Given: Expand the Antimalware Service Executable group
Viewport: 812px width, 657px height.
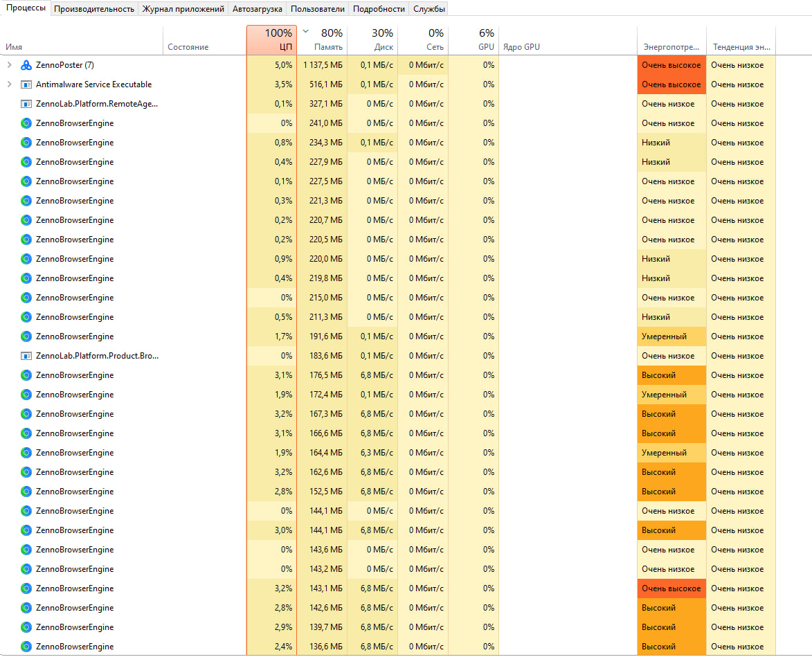Looking at the screenshot, I should tap(9, 84).
